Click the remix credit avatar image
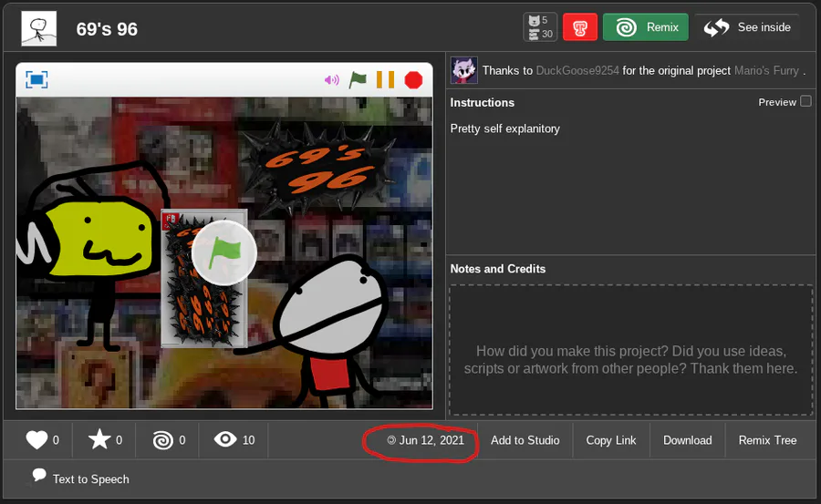This screenshot has height=504, width=821. [464, 70]
